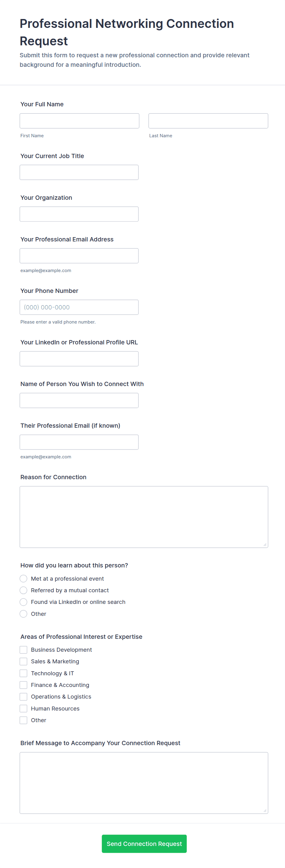The height and width of the screenshot is (868, 285).
Task: Click the phone number input field
Action: [79, 307]
